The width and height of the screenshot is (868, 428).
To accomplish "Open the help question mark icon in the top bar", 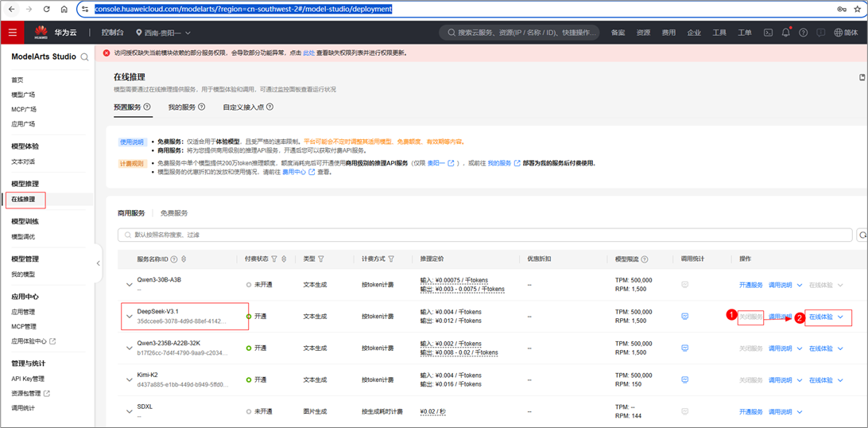I will 804,33.
